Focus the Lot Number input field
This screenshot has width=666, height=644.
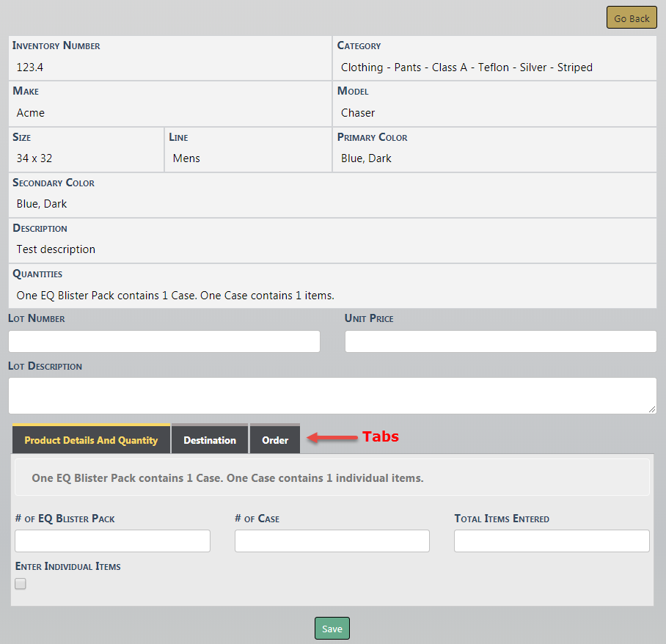coord(164,341)
